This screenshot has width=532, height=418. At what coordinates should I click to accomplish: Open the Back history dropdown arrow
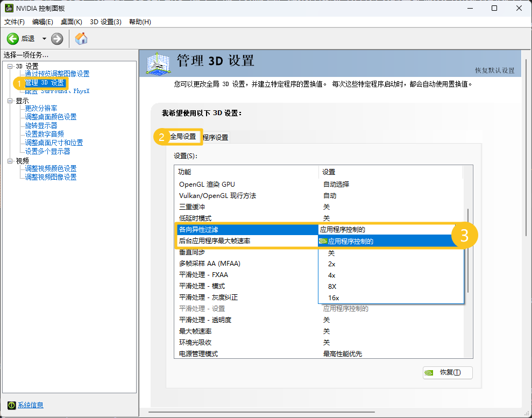tap(44, 39)
